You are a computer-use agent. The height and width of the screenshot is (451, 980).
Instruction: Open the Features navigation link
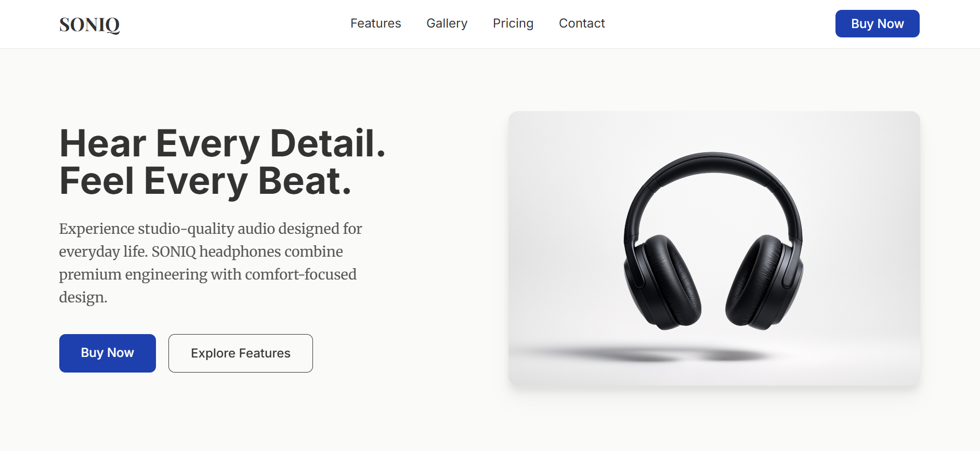point(375,23)
